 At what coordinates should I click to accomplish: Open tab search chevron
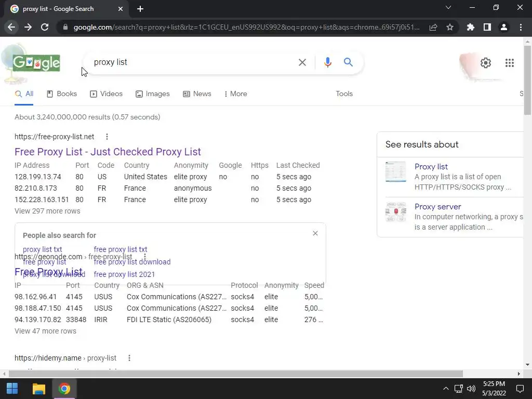coord(448,7)
